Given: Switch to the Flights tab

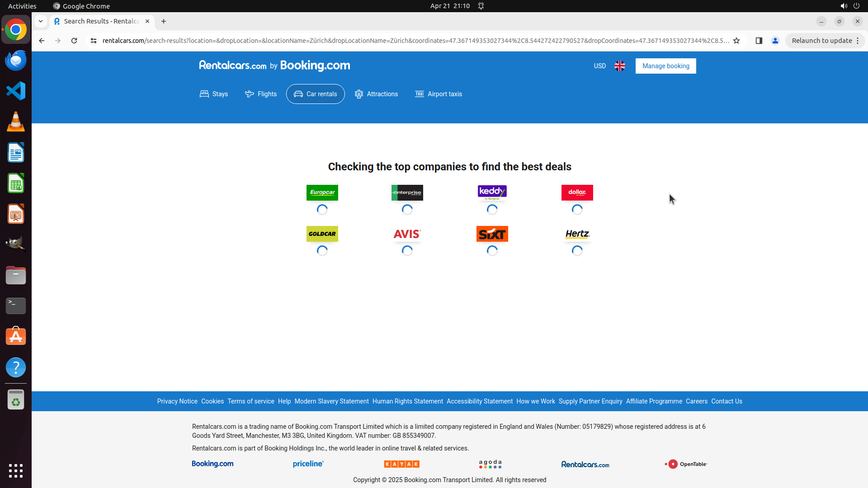Looking at the screenshot, I should coord(261,94).
